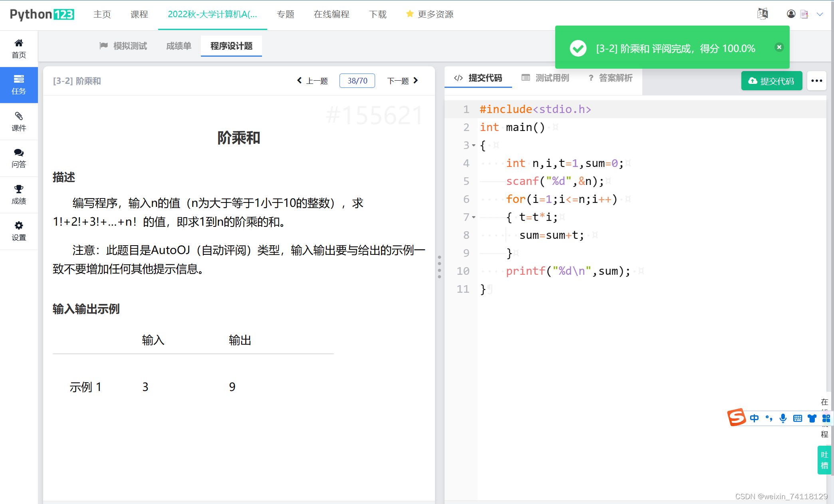
Task: Switch to the 成绩单 tab
Action: pos(179,46)
